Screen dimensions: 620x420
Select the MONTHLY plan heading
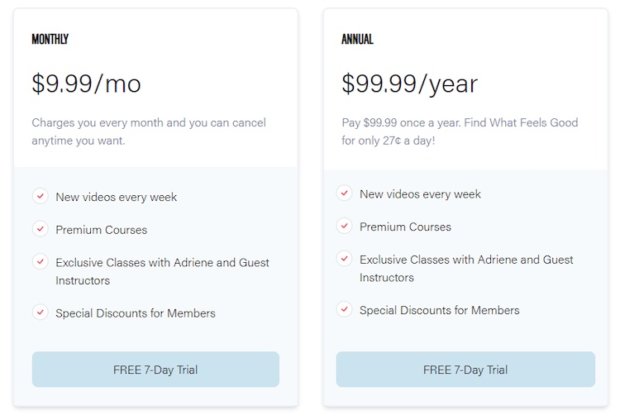[x=50, y=39]
